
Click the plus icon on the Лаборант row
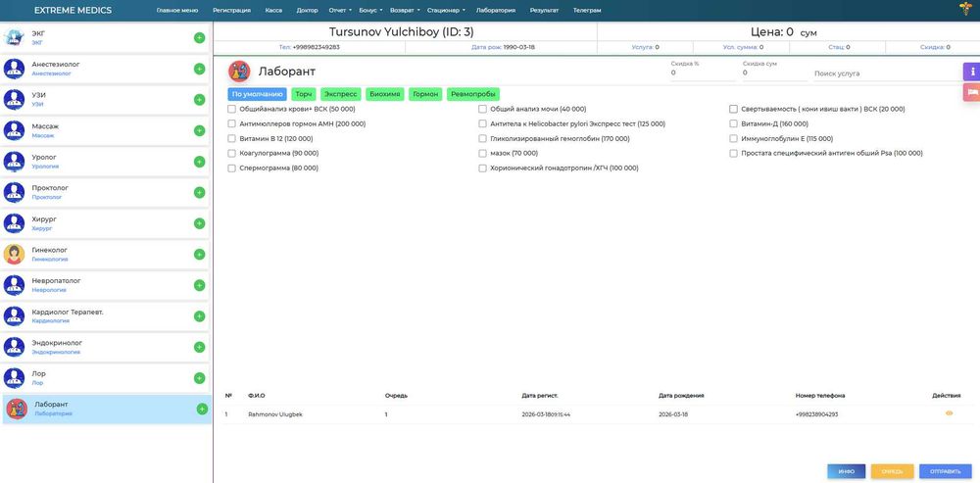tap(202, 410)
